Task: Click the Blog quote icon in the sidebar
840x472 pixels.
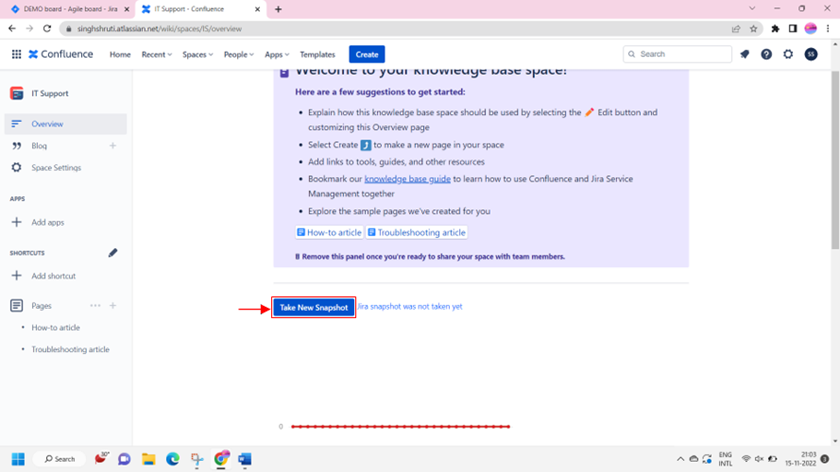Action: (x=17, y=146)
